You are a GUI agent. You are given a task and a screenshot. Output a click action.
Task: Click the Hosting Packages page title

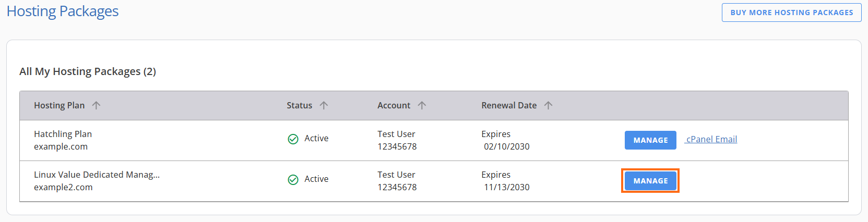63,11
